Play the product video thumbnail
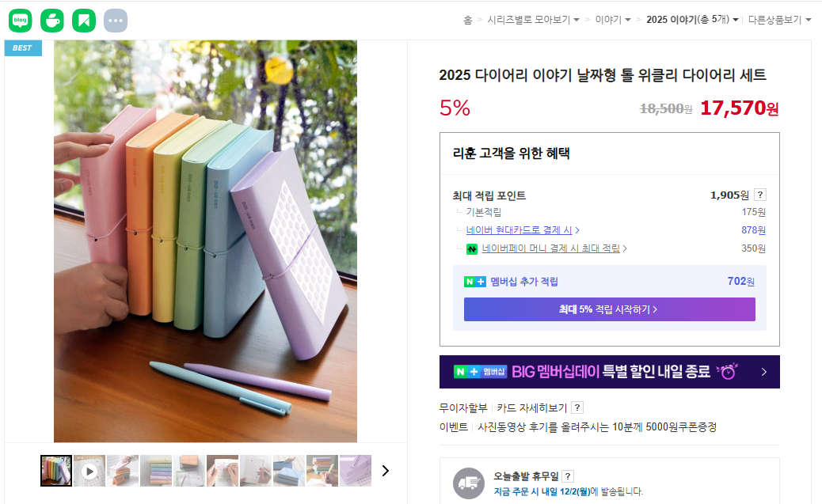822x504 pixels. click(x=89, y=471)
